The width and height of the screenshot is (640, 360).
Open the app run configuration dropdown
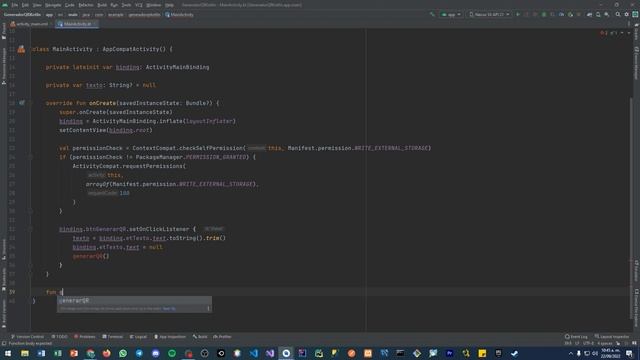(x=451, y=14)
